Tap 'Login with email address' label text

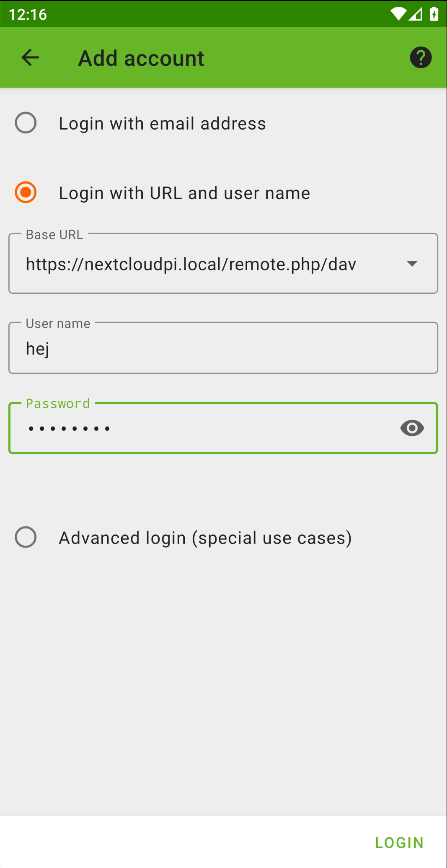click(162, 124)
